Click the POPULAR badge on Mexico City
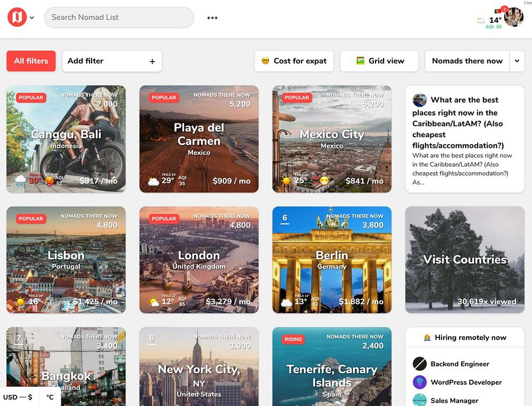Screen dimensions: 532x406 click(297, 98)
